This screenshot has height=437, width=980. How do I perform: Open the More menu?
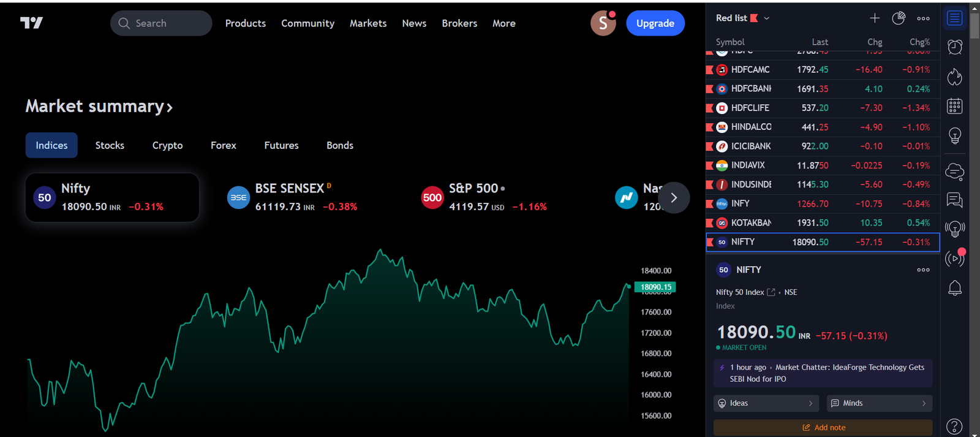click(x=504, y=23)
